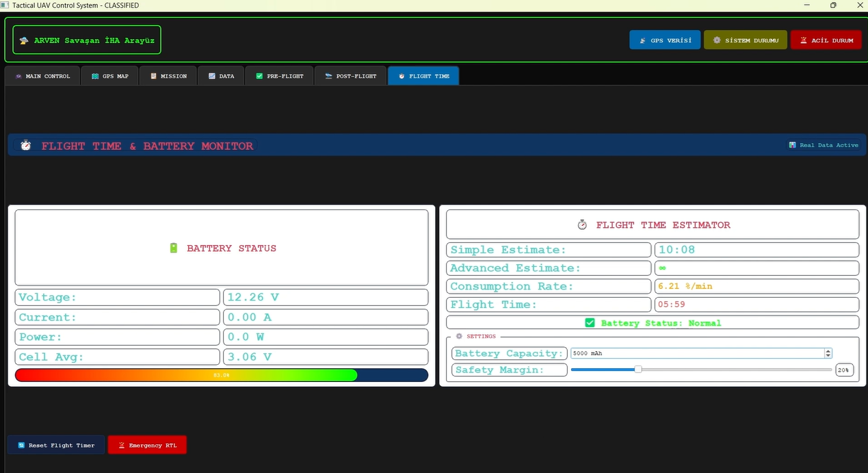Click the Real Data Active indicator icon
This screenshot has height=473, width=868.
[792, 145]
